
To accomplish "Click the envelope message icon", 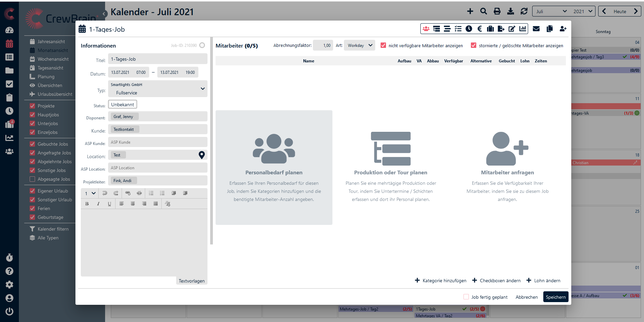I will pos(536,29).
